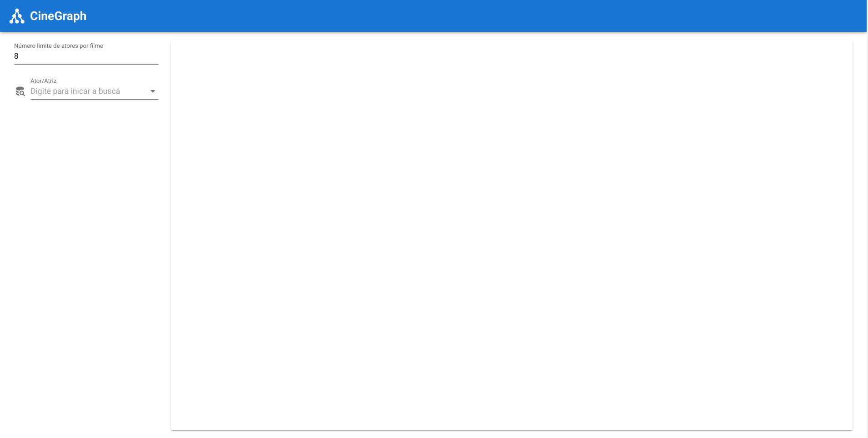Image resolution: width=868 pixels, height=438 pixels.
Task: Click an empty area of the blue header bar
Action: tap(455, 16)
